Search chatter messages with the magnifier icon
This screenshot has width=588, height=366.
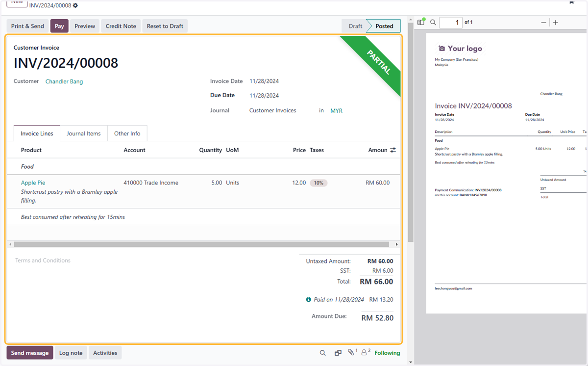(322, 353)
